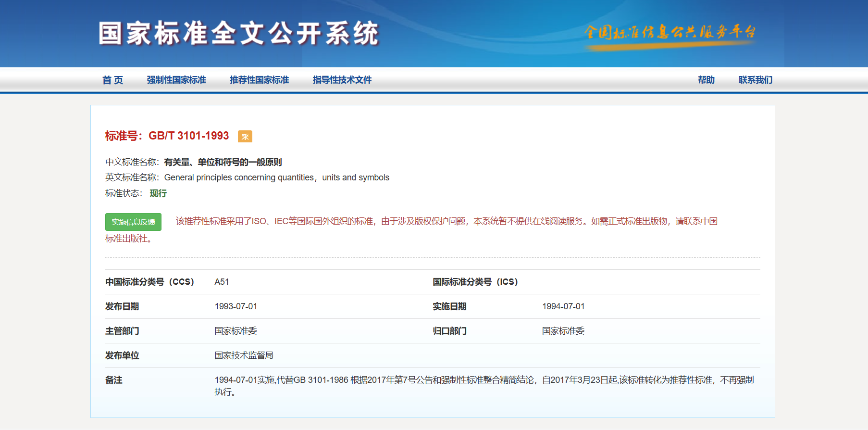This screenshot has height=430, width=868.
Task: Click the red copyright notice text
Action: click(x=446, y=221)
